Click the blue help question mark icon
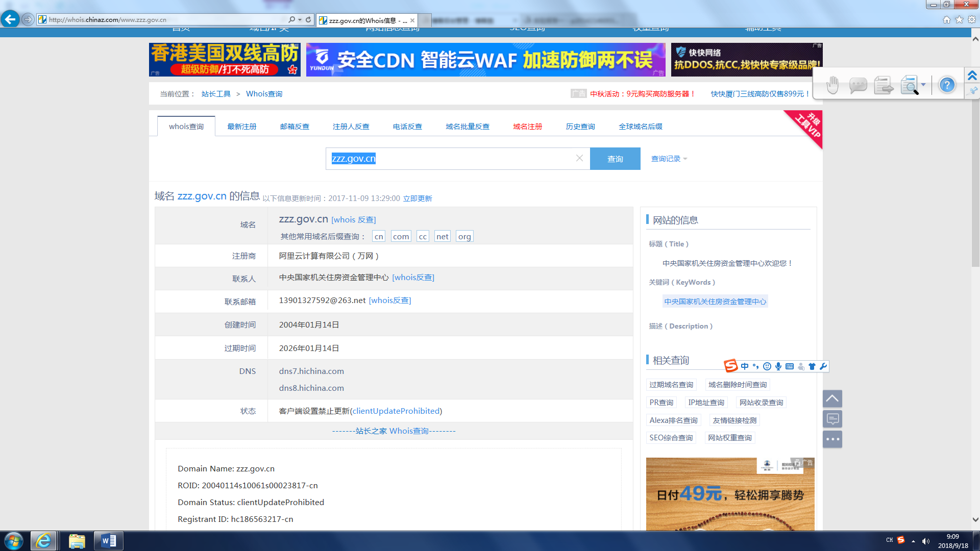980x551 pixels. click(947, 85)
